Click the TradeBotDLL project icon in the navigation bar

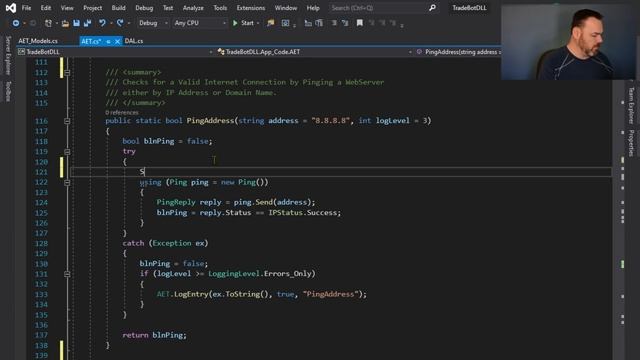point(21,52)
